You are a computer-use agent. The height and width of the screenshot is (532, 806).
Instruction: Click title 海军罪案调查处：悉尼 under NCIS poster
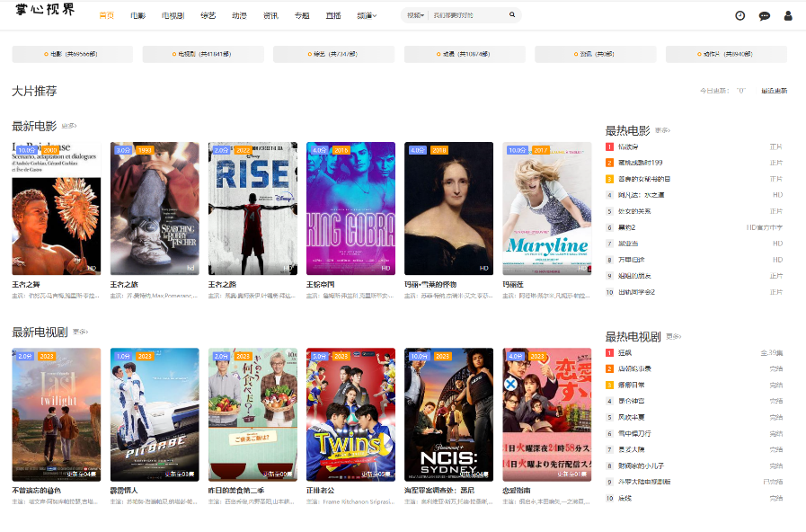[x=439, y=491]
